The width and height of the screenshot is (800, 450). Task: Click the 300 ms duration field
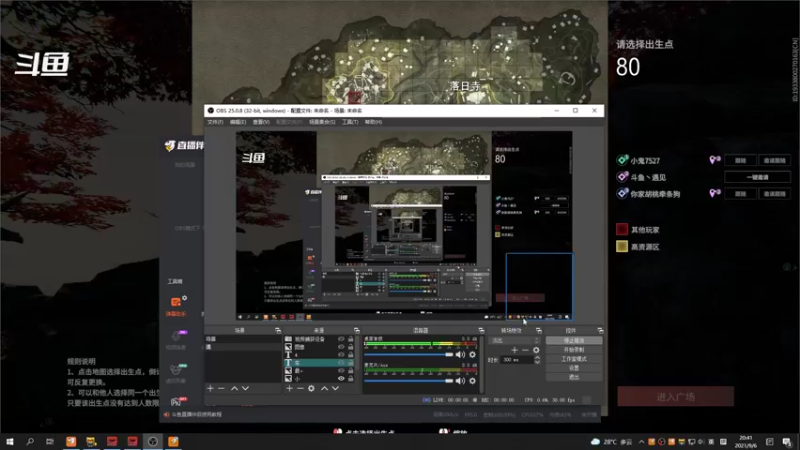point(517,360)
